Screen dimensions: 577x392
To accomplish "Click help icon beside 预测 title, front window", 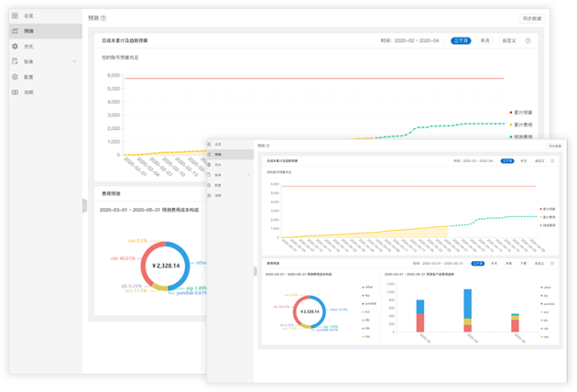I will coord(267,146).
